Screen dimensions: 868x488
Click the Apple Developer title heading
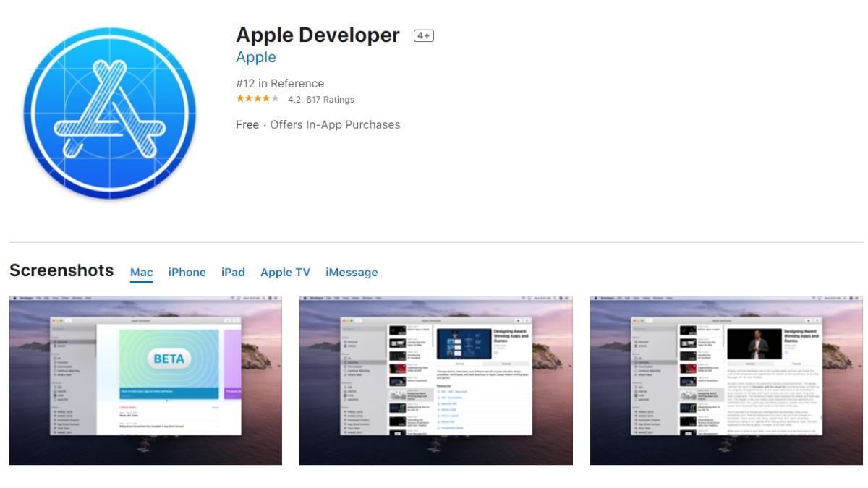coord(318,35)
